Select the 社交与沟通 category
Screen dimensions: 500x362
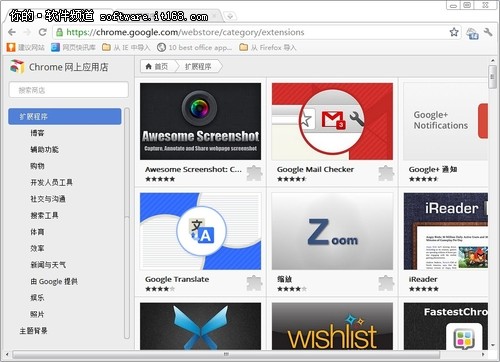(48, 199)
